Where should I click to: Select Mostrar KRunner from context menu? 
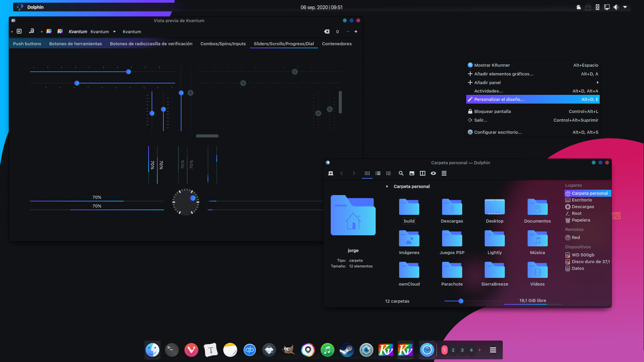point(533,65)
